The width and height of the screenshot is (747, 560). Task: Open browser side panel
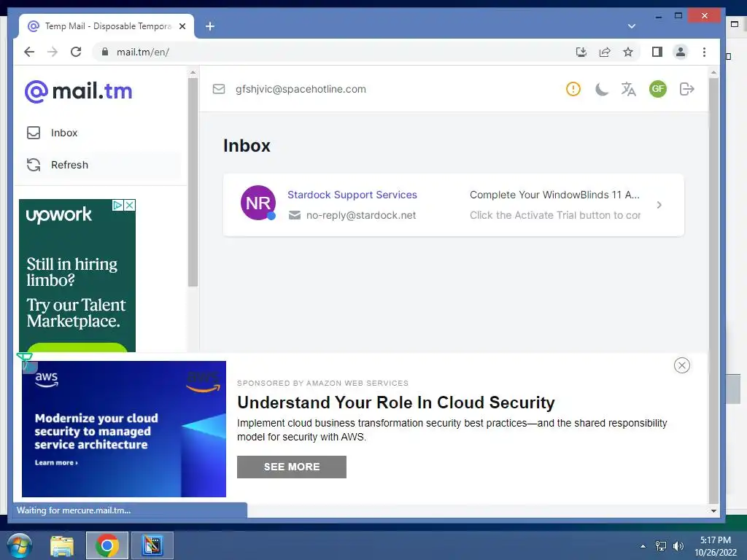tap(657, 52)
